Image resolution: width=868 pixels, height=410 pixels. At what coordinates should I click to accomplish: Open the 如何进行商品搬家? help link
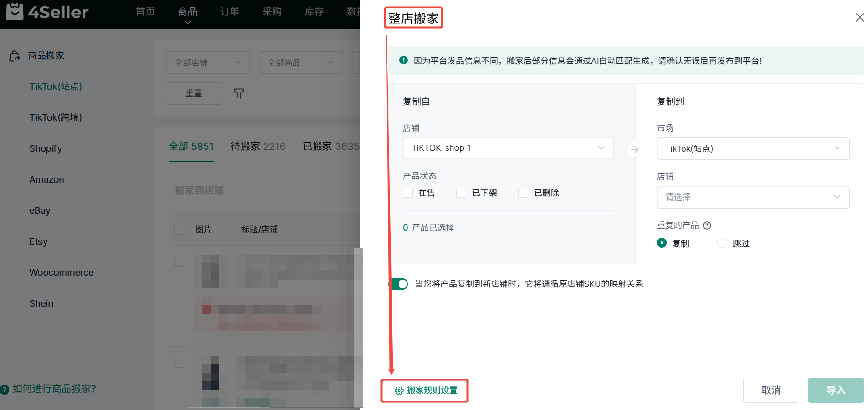tap(54, 389)
